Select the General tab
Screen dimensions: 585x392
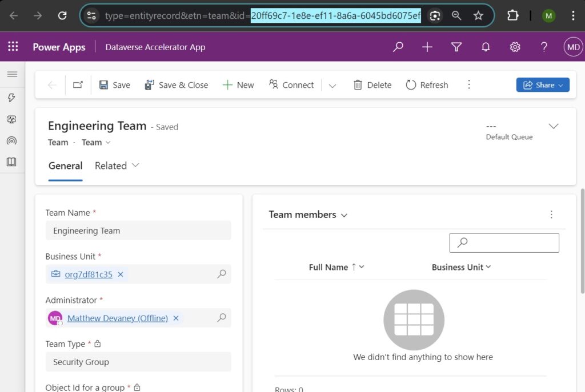click(x=65, y=166)
